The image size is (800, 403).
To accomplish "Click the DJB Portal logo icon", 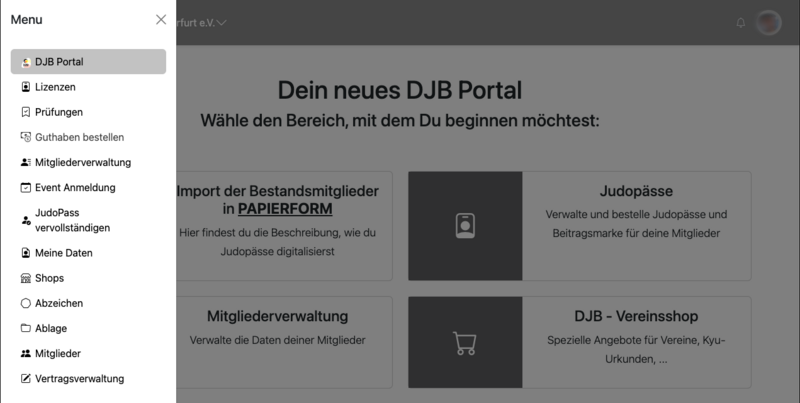I will click(26, 62).
